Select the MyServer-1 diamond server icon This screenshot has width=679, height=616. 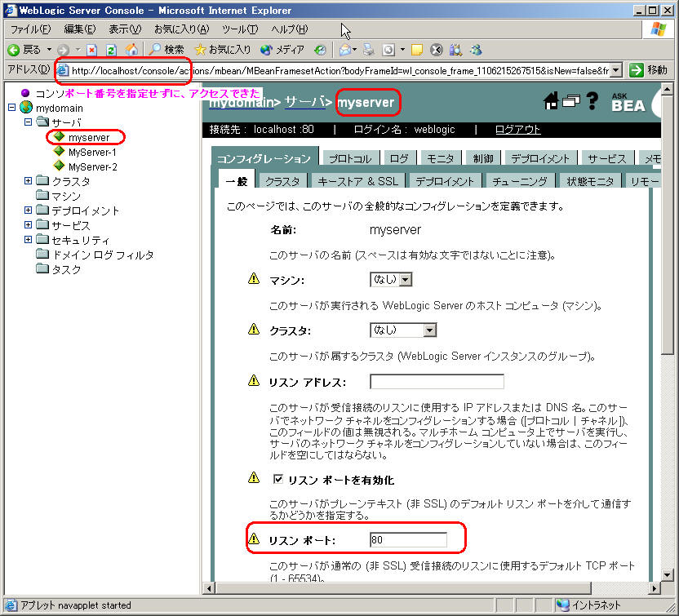pyautogui.click(x=59, y=152)
